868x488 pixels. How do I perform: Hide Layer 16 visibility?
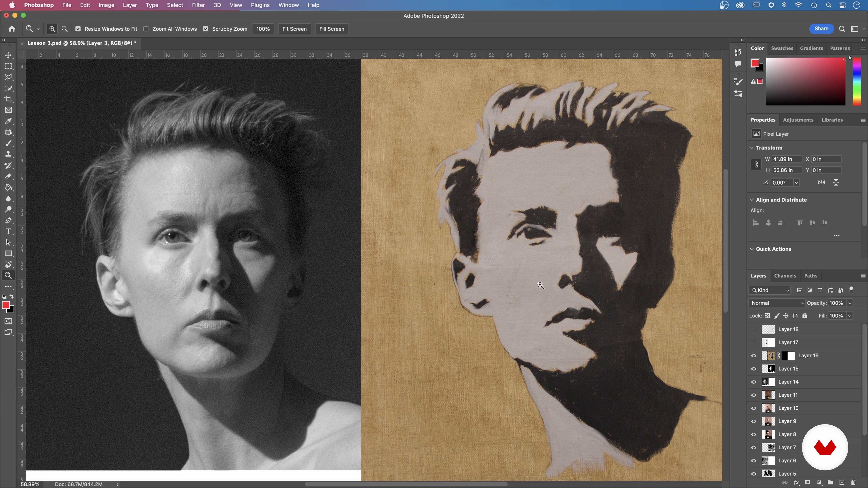click(x=753, y=356)
